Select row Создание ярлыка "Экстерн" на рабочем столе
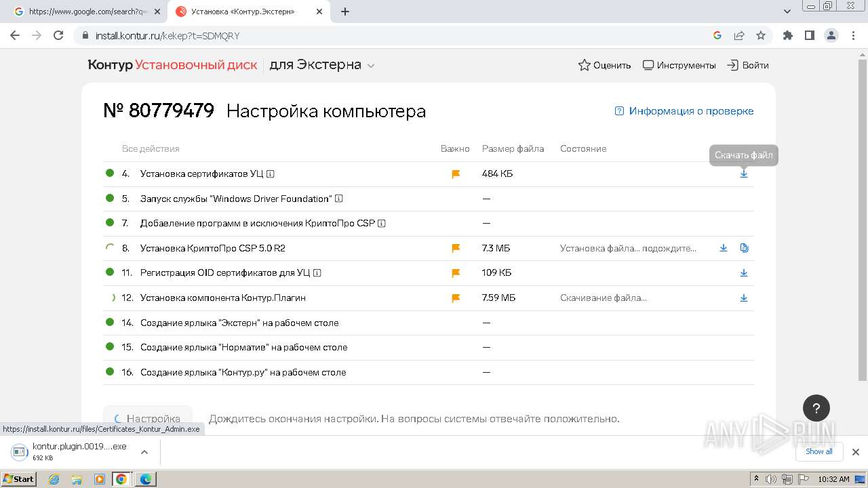Image resolution: width=868 pixels, height=488 pixels. coord(428,323)
